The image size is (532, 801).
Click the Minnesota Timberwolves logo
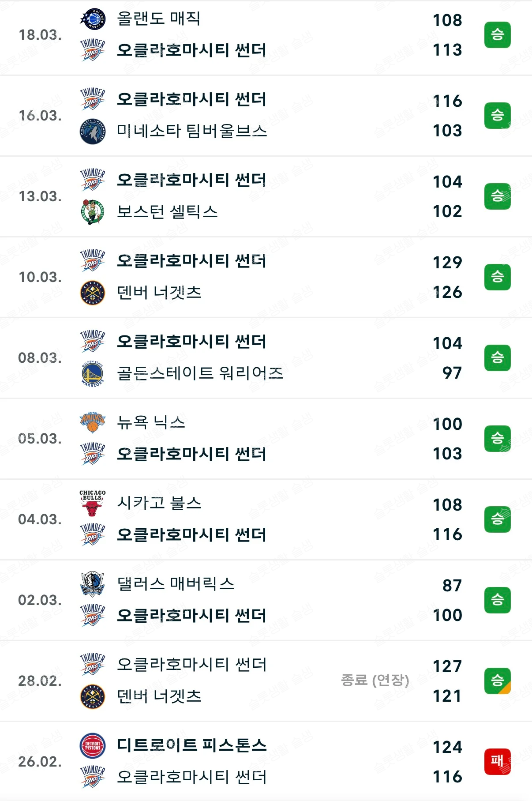coord(93,131)
